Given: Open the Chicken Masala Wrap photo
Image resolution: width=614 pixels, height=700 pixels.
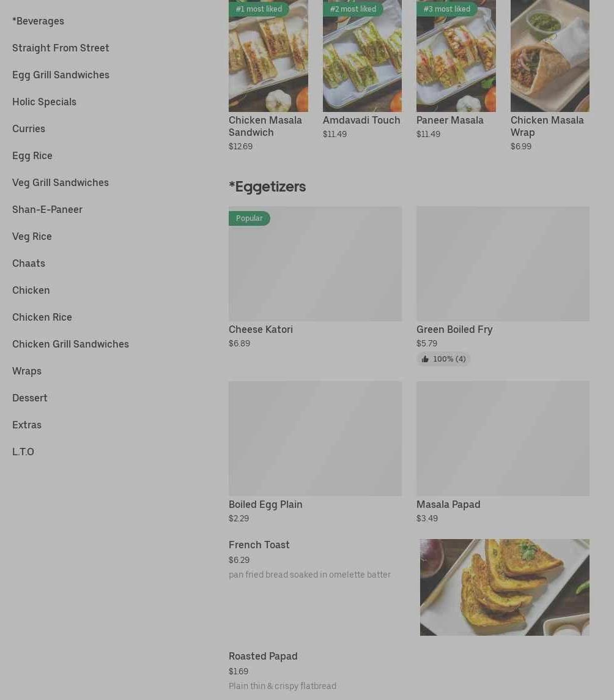Looking at the screenshot, I should tap(550, 56).
